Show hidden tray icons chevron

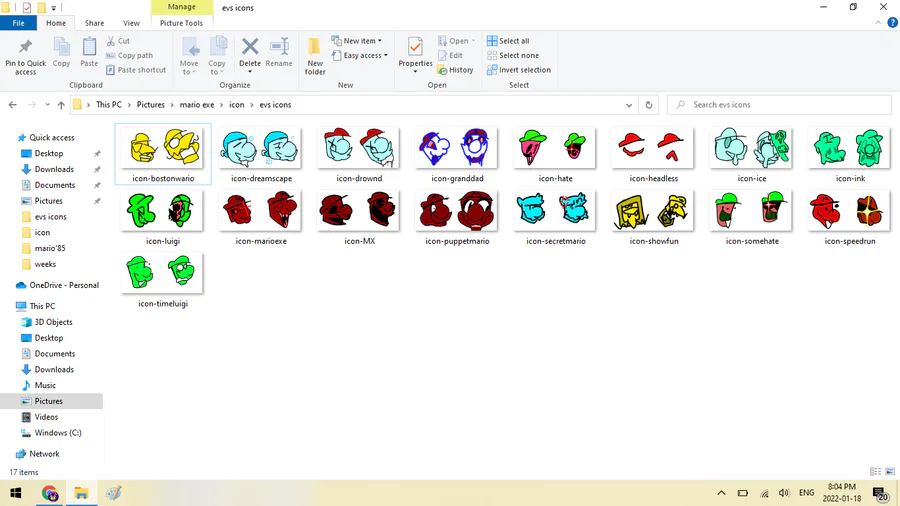(721, 493)
